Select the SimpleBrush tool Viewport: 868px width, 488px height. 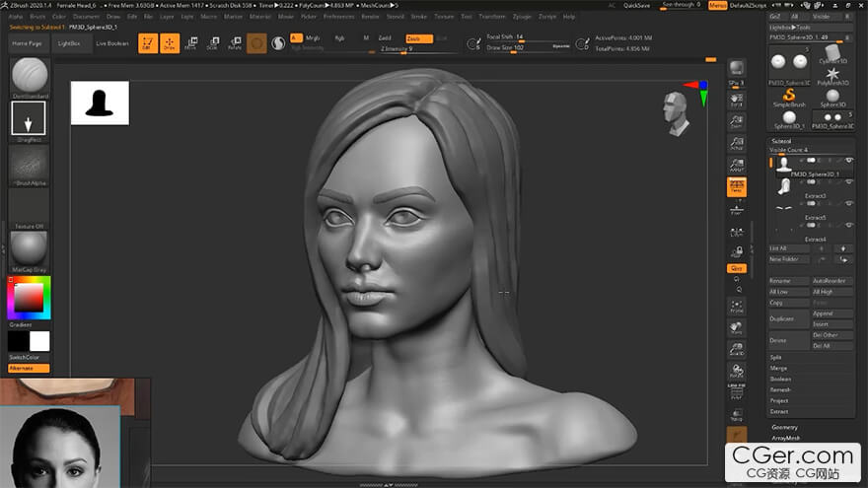(789, 98)
